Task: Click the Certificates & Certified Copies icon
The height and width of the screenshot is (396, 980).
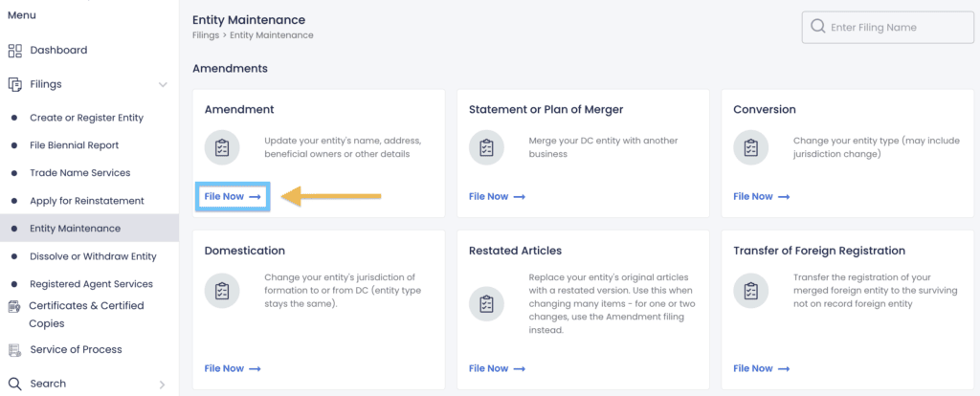Action: tap(13, 306)
